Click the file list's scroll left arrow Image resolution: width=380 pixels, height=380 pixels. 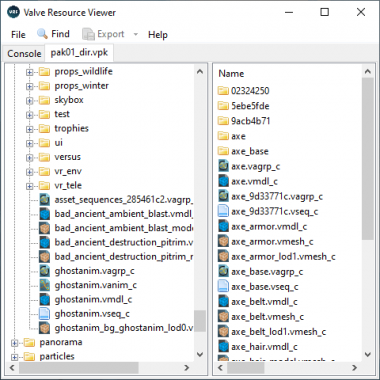220,368
